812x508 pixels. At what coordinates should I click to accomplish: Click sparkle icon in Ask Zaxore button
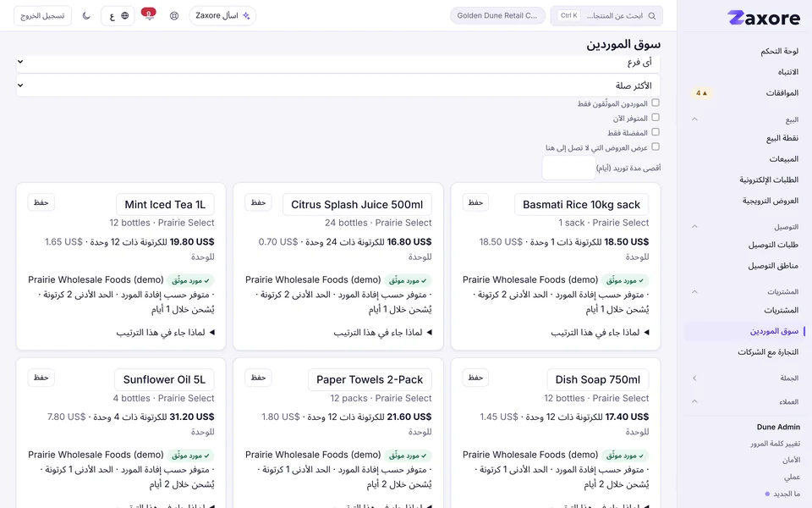point(246,15)
